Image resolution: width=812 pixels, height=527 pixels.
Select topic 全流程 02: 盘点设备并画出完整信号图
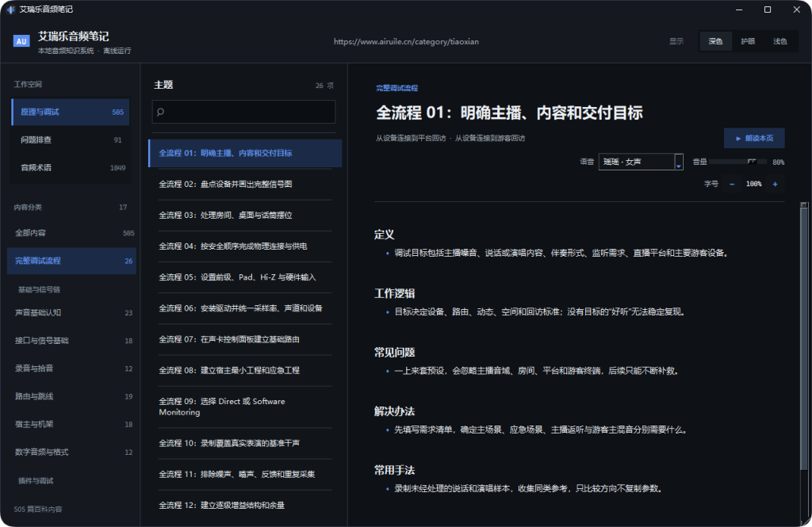[x=245, y=185]
